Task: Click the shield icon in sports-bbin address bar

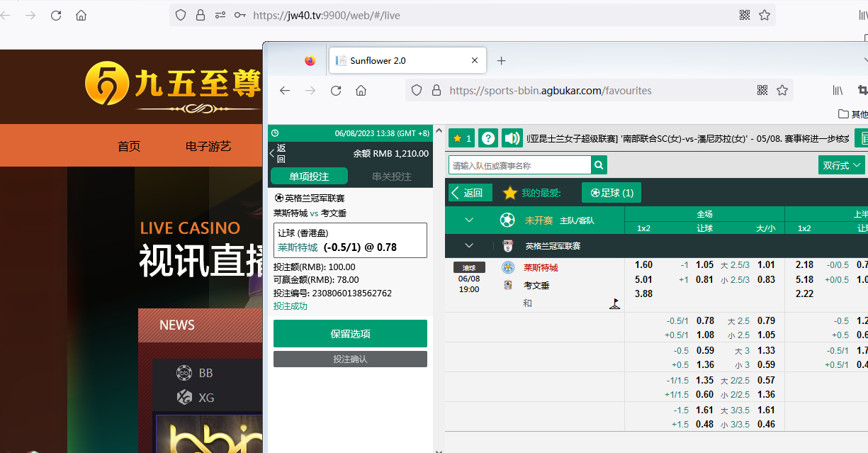Action: coord(417,90)
